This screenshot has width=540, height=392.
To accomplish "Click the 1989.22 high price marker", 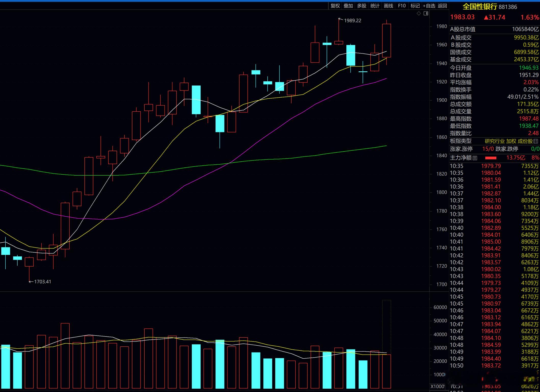I will [353, 21].
